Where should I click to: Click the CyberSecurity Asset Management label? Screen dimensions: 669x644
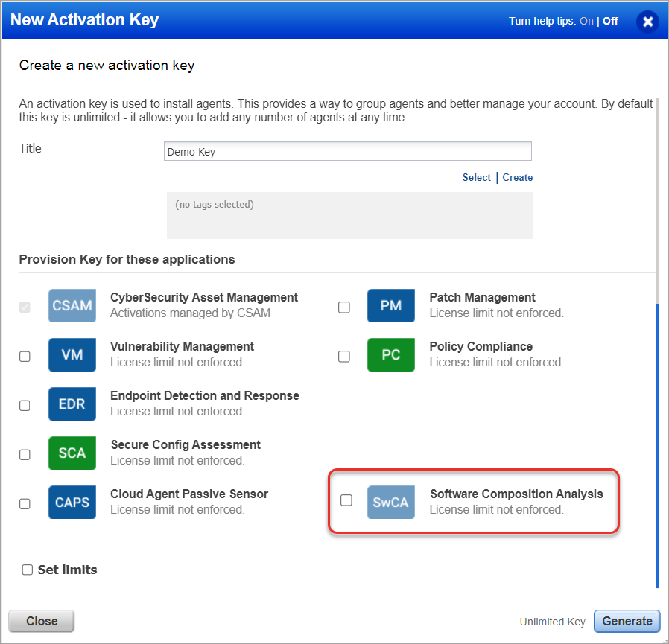[204, 297]
